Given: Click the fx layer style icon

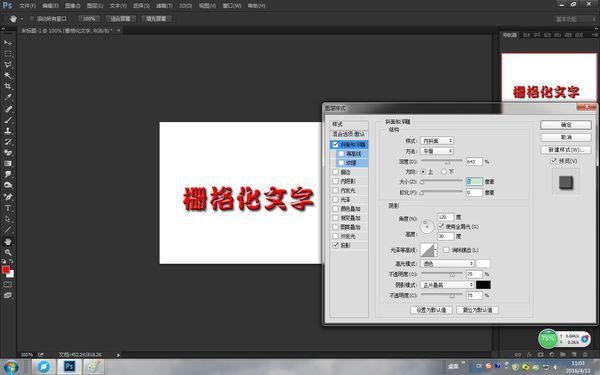Looking at the screenshot, I should point(529,355).
